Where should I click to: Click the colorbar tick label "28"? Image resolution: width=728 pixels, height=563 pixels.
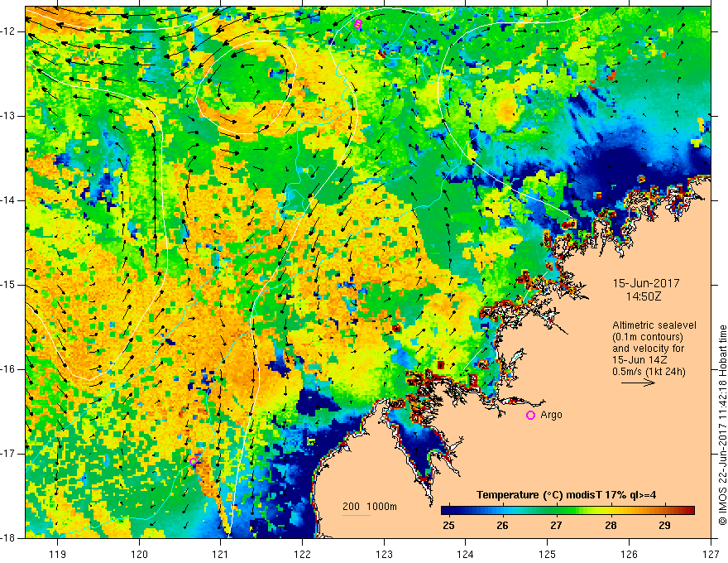611,526
